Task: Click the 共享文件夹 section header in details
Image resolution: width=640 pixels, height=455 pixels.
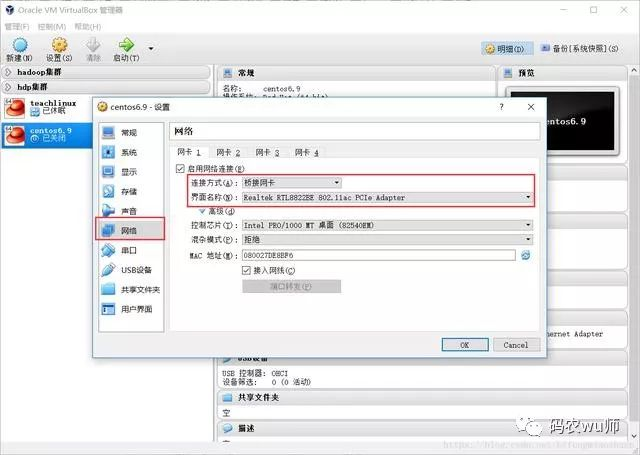Action: click(x=423, y=397)
